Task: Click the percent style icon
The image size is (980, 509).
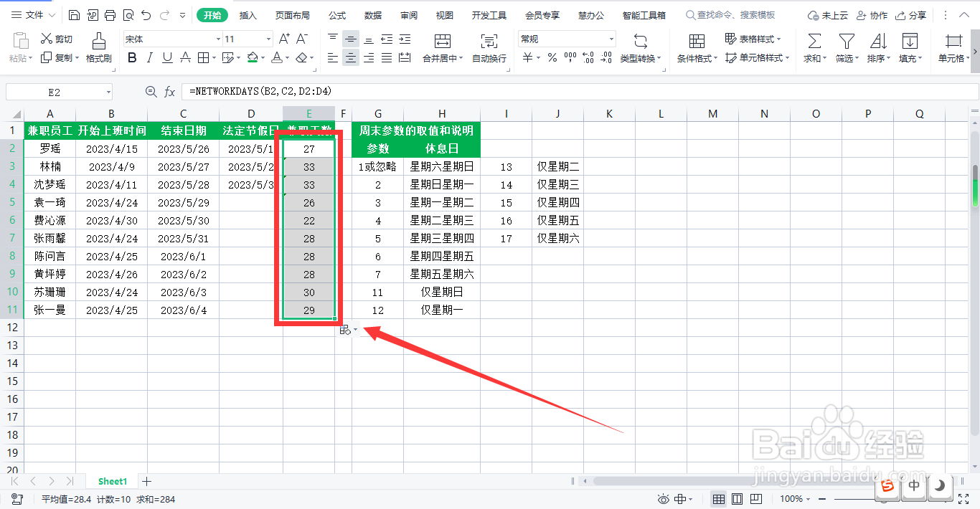Action: coord(552,58)
